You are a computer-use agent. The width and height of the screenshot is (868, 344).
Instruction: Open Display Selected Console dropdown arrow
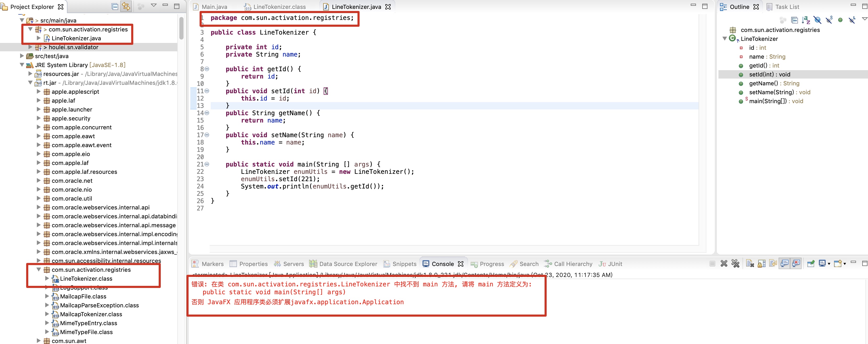pyautogui.click(x=829, y=264)
